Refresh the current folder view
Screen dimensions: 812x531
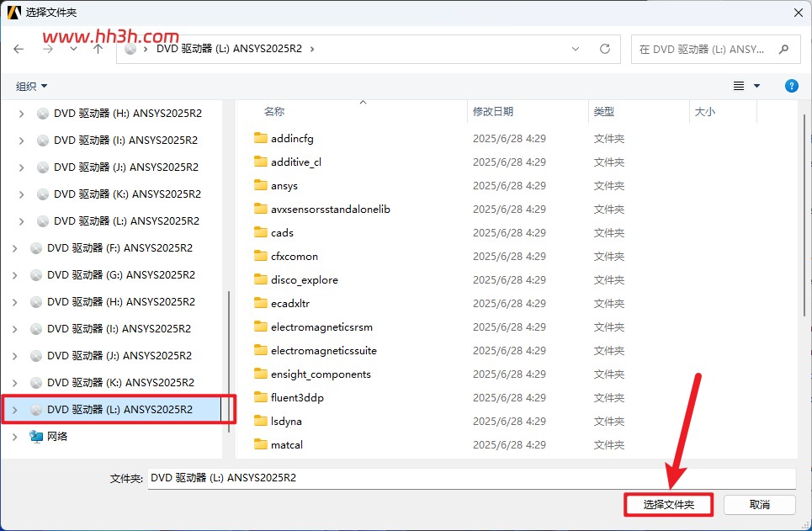tap(605, 49)
